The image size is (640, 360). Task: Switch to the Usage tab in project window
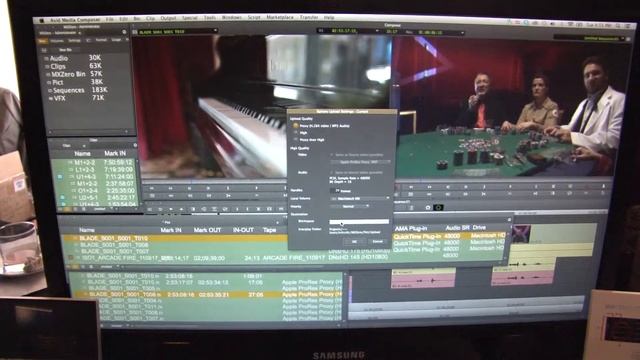tap(116, 40)
